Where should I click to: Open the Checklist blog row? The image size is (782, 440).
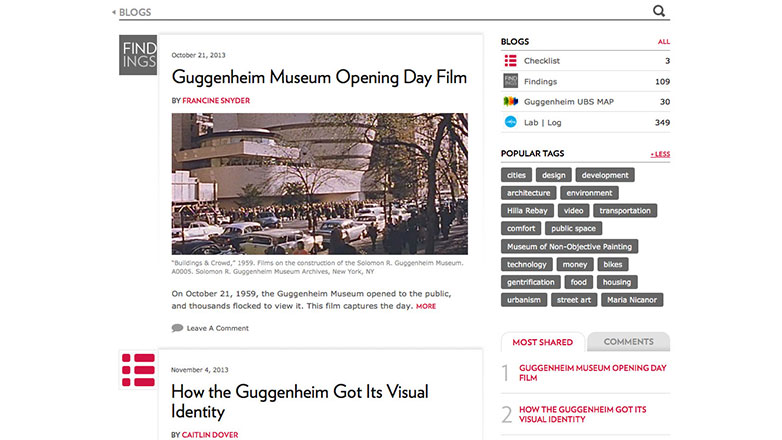[x=586, y=61]
